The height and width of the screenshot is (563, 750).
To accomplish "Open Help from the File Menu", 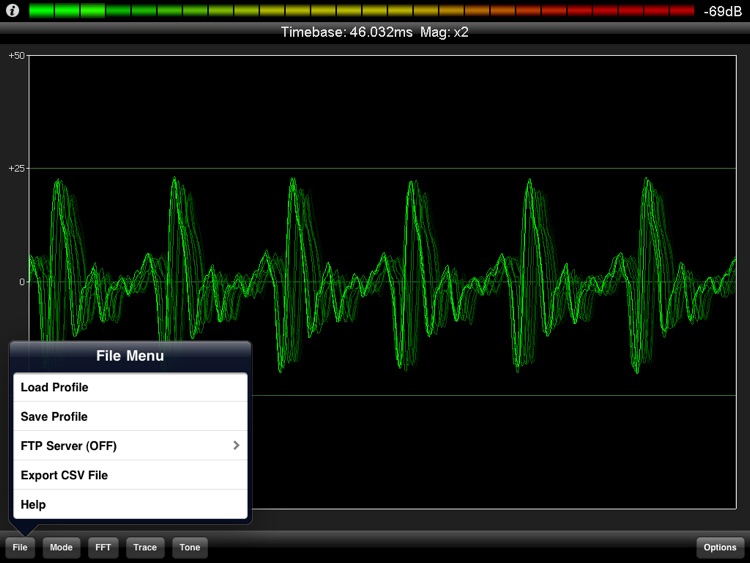I will coord(130,504).
